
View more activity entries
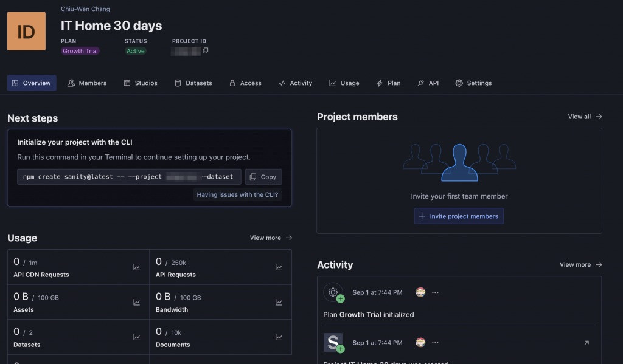(x=580, y=264)
